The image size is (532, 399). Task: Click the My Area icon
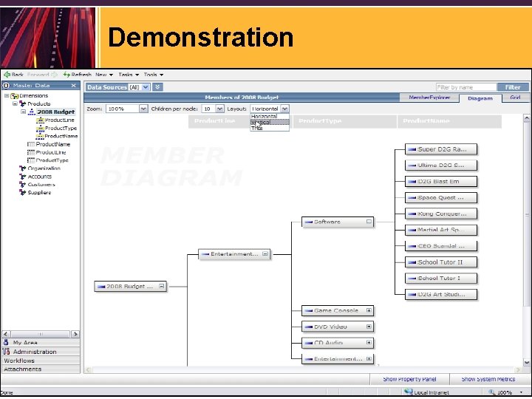click(x=6, y=342)
